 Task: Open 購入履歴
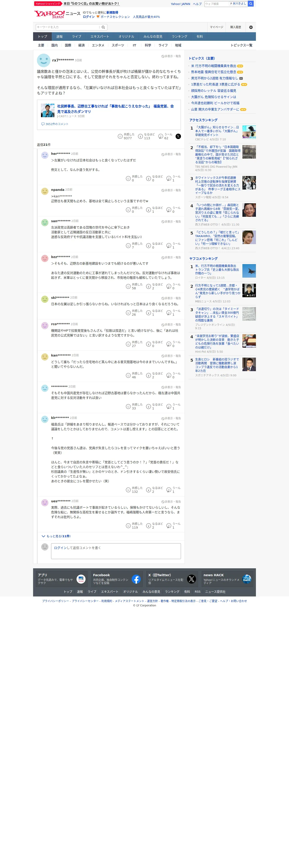[235, 27]
